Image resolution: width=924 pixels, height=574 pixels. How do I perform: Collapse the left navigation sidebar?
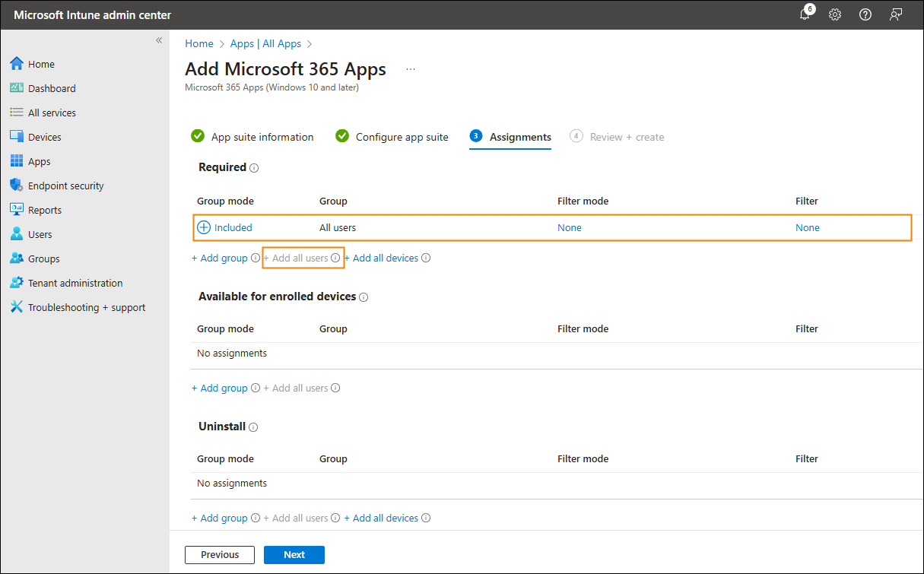point(159,40)
